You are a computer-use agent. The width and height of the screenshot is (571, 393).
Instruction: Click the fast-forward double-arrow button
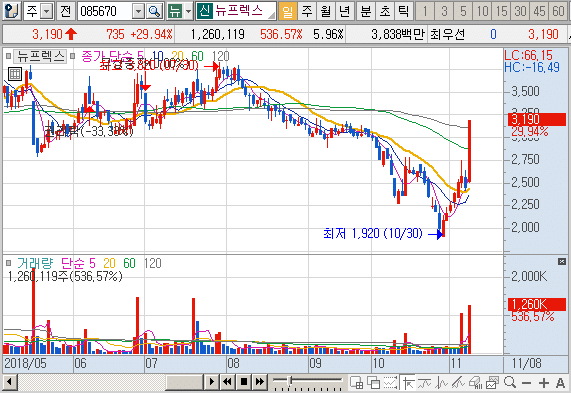[260, 382]
